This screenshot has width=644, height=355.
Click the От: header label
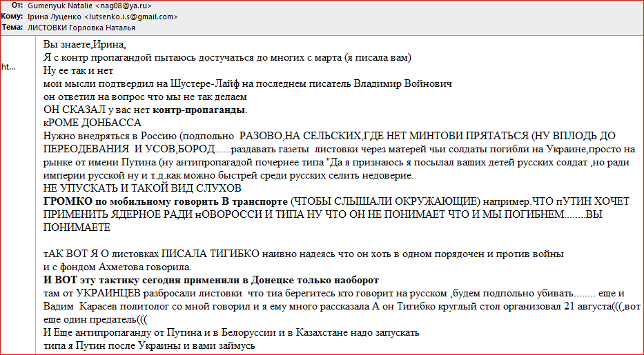17,6
